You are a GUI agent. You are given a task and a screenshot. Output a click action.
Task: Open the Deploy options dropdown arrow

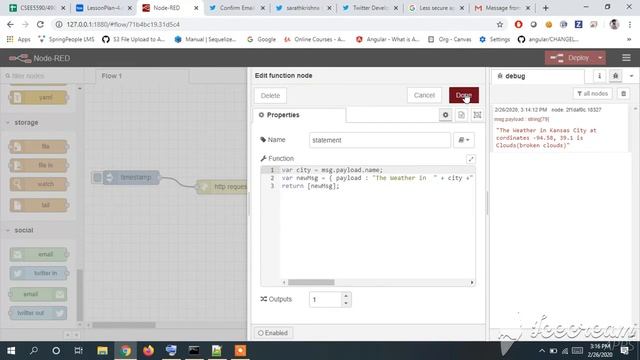coord(600,58)
